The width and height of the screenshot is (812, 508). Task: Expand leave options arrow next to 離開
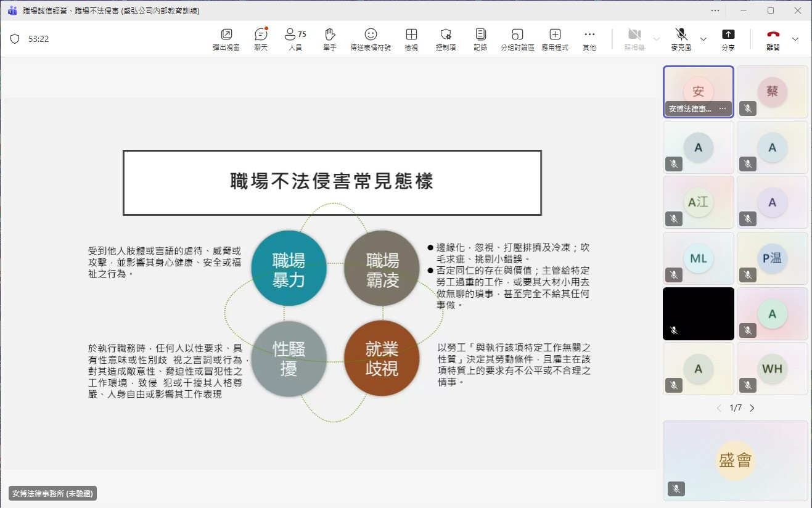click(x=795, y=39)
